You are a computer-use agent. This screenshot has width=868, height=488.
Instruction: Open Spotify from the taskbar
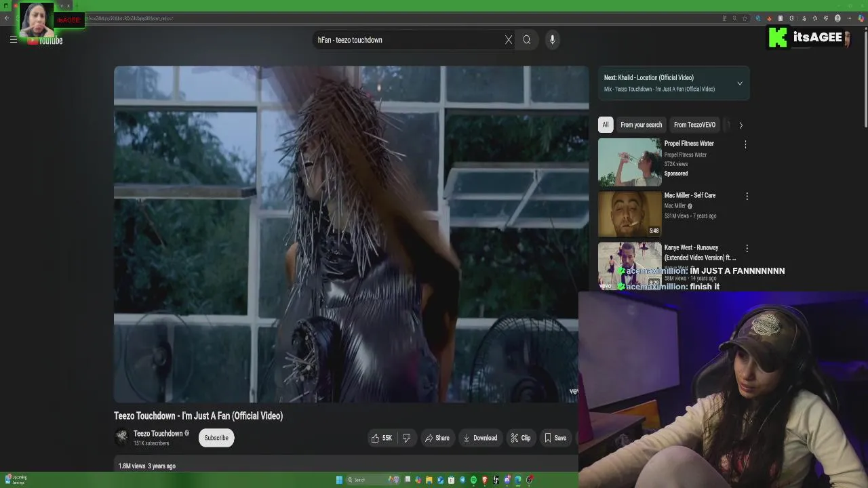(473, 480)
